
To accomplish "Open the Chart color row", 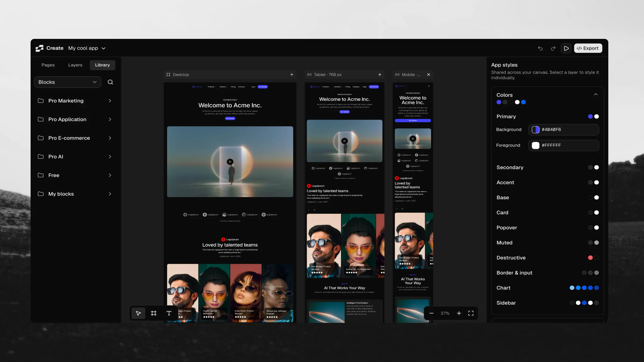I will (x=547, y=288).
